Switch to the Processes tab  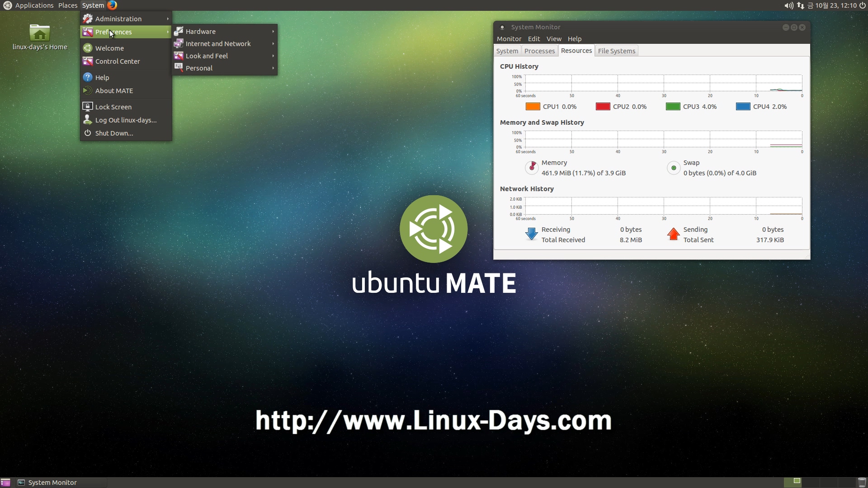pyautogui.click(x=539, y=51)
